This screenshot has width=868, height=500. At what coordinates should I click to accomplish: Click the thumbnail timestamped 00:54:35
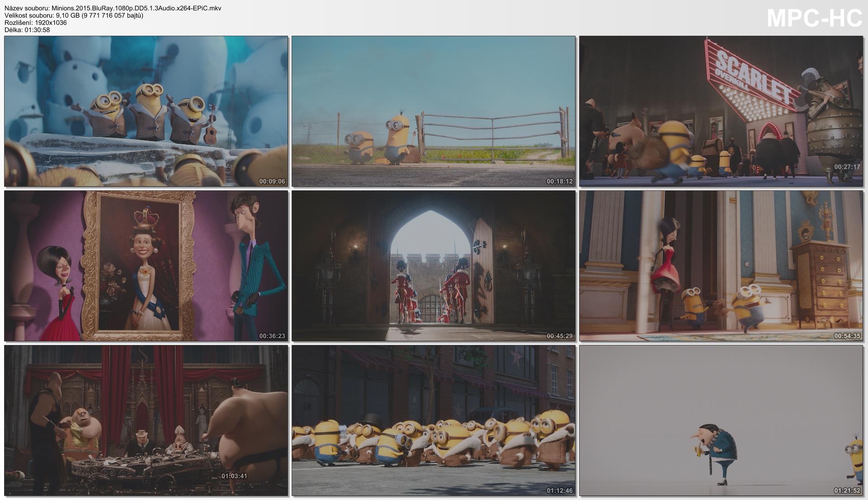point(721,266)
